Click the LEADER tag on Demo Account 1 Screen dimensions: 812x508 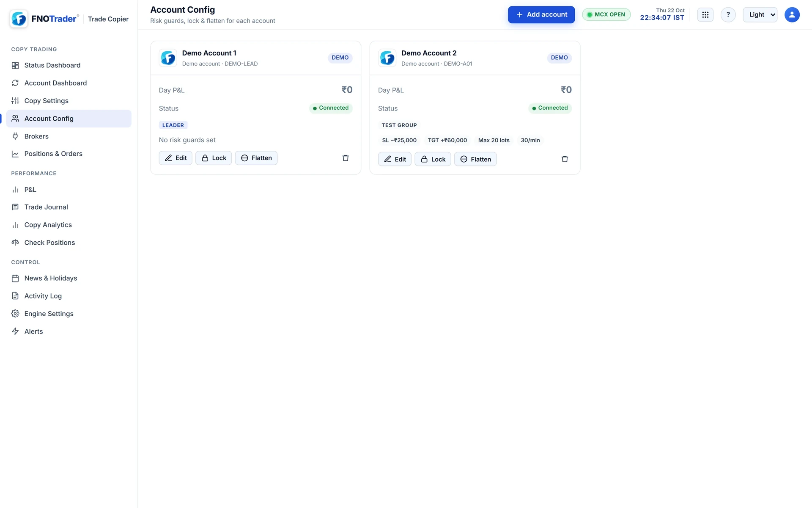point(173,125)
